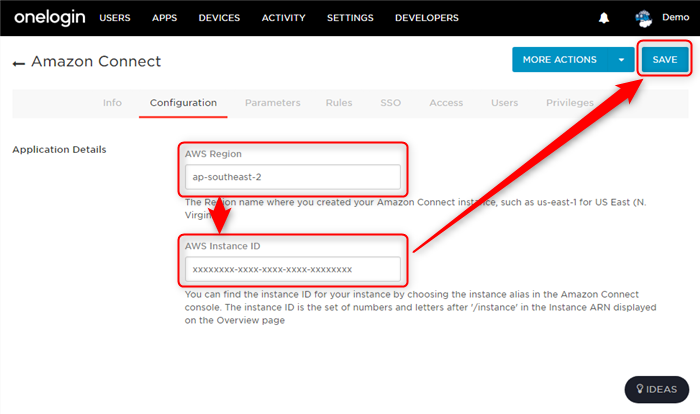Click the OneLogin logo
The width and height of the screenshot is (700, 414).
50,18
